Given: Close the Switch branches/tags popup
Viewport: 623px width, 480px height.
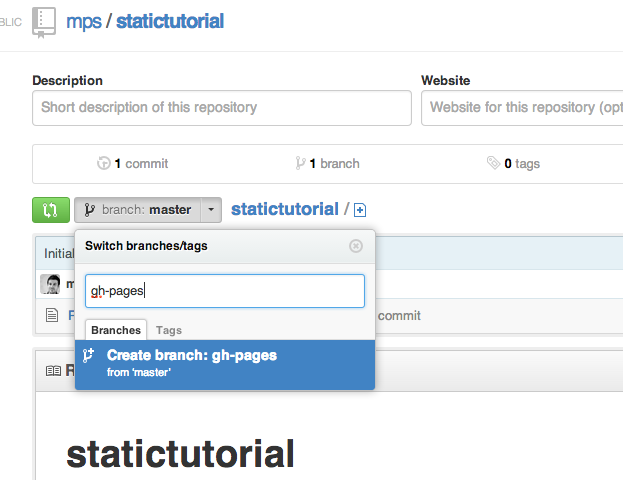Looking at the screenshot, I should [x=356, y=245].
